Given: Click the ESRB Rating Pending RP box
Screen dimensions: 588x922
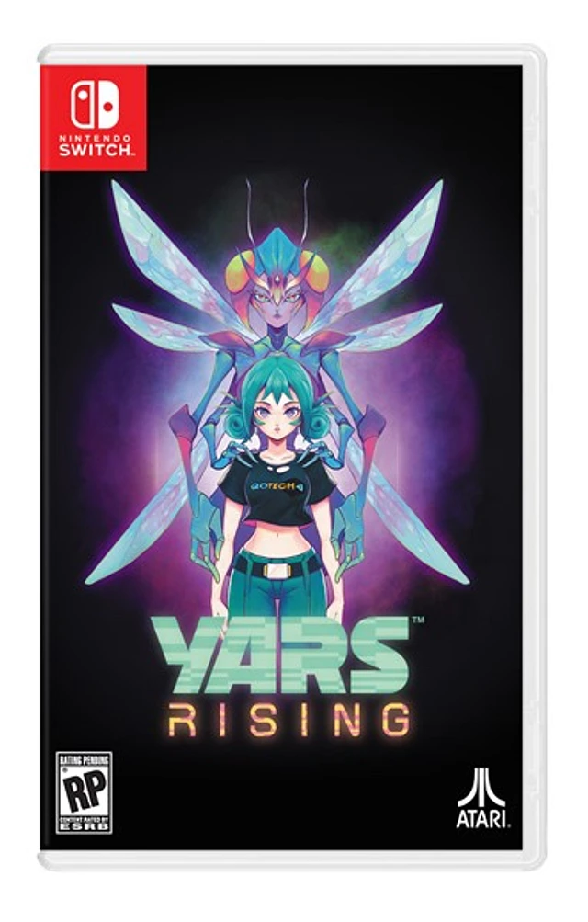Looking at the screenshot, I should 84,792.
